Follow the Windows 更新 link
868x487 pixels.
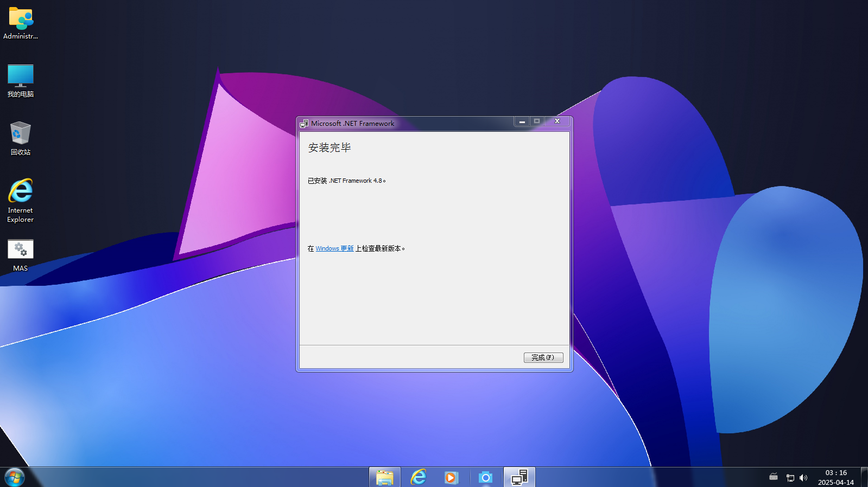click(334, 248)
